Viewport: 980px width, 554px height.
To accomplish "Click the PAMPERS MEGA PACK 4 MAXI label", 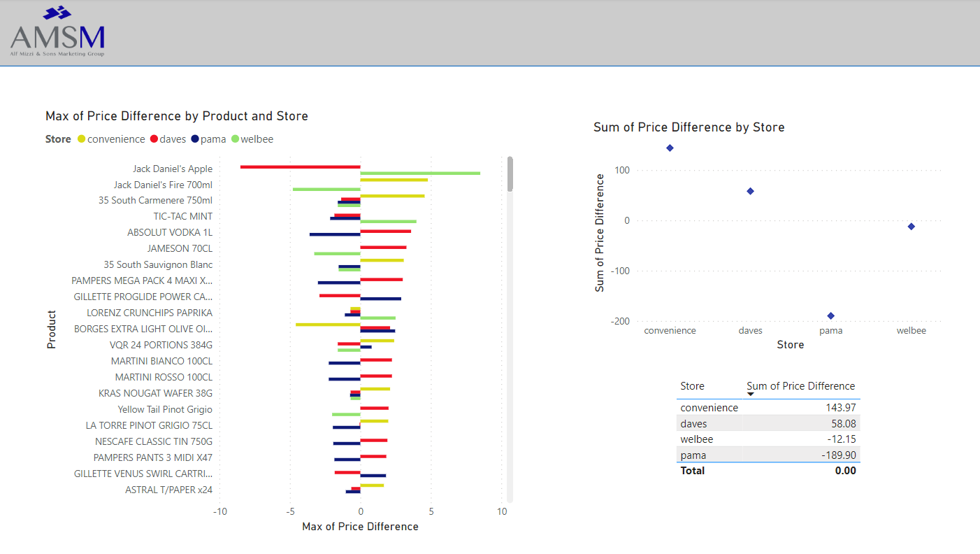I will 142,280.
